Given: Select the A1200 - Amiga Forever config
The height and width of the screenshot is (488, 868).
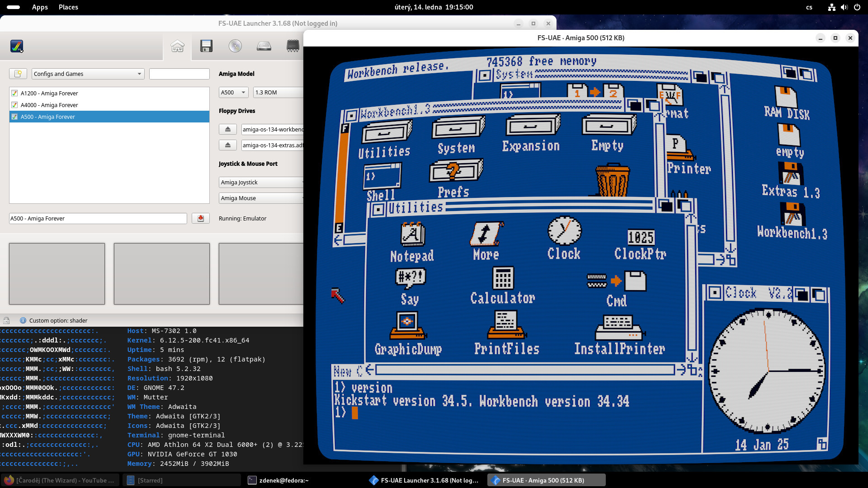Looking at the screenshot, I should 109,93.
